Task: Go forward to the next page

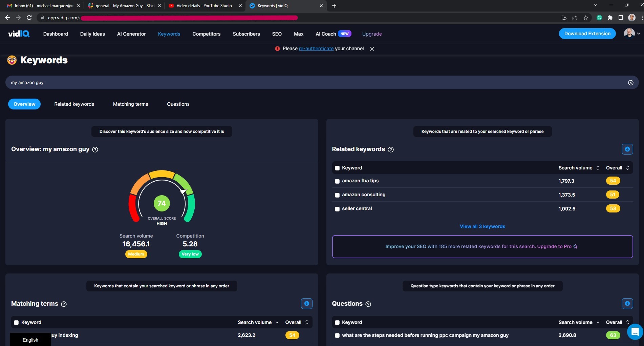Action: coord(18,18)
